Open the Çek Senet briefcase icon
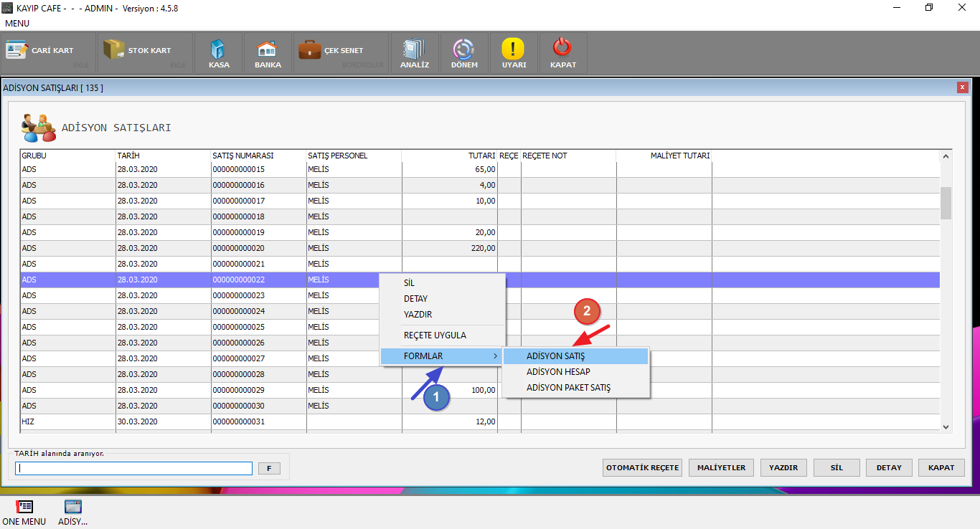Viewport: 980px width, 529px height. click(309, 49)
